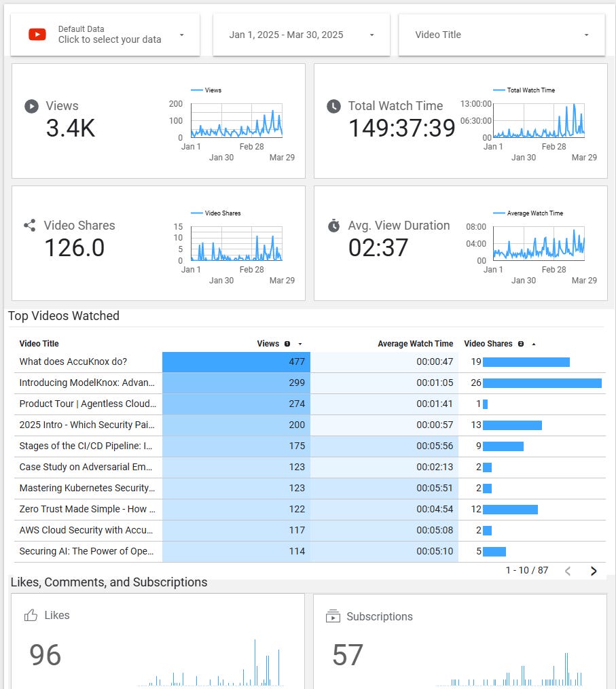The image size is (616, 689).
Task: Open the Video Title filter dropdown
Action: (x=502, y=34)
